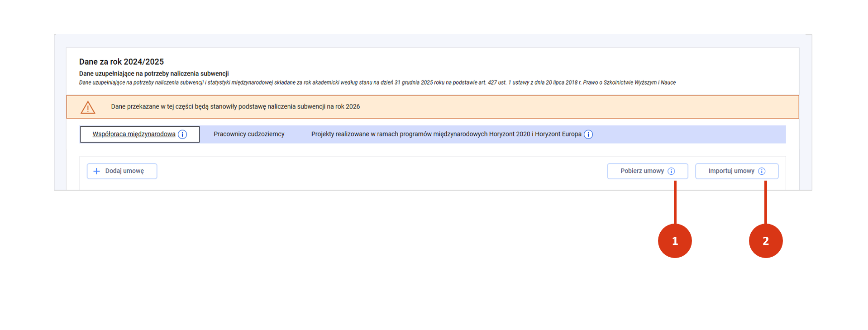Click the subsidy warning banner text
This screenshot has width=868, height=330.
pos(235,107)
